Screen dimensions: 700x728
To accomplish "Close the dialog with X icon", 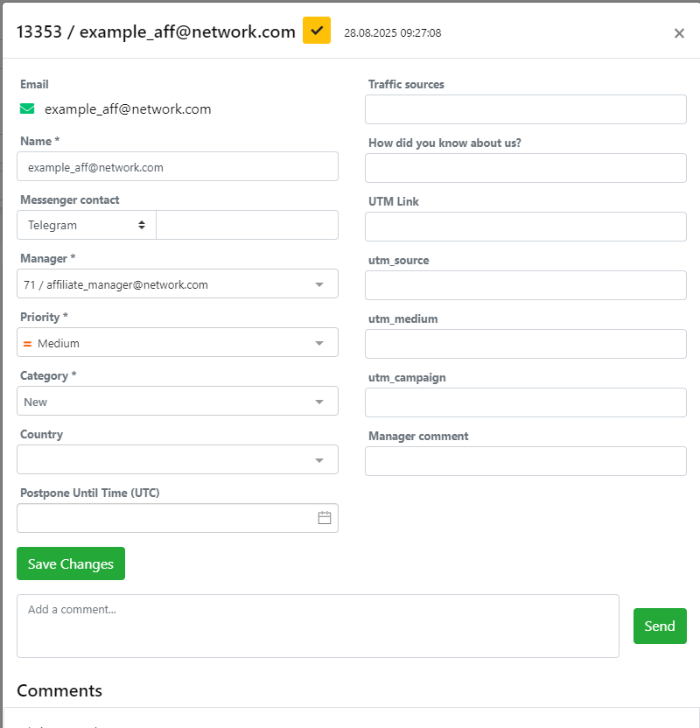I will (679, 33).
